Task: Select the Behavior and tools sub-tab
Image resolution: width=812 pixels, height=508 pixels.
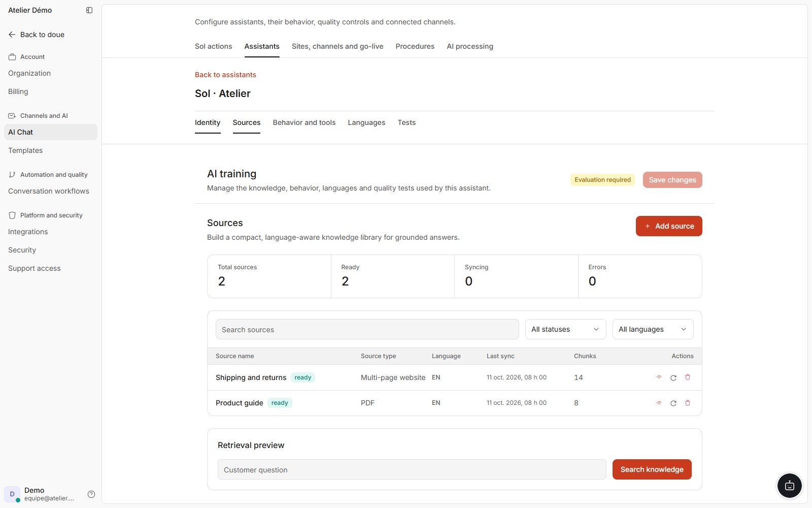Action: click(x=304, y=122)
